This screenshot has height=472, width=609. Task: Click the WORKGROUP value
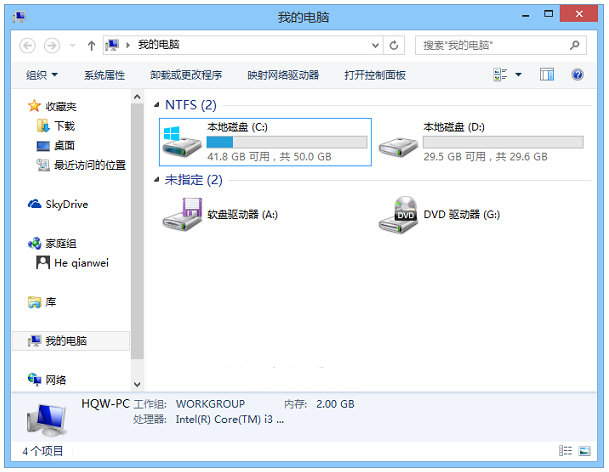click(210, 404)
